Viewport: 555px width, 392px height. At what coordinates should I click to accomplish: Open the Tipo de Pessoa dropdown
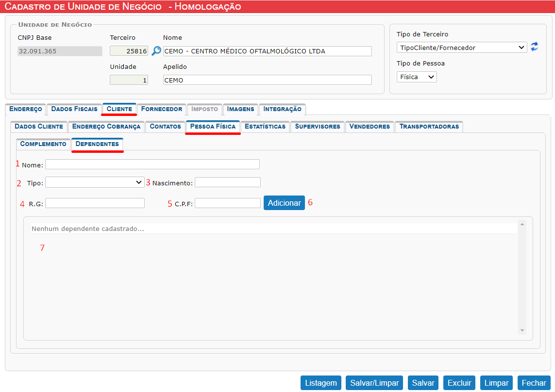(417, 77)
